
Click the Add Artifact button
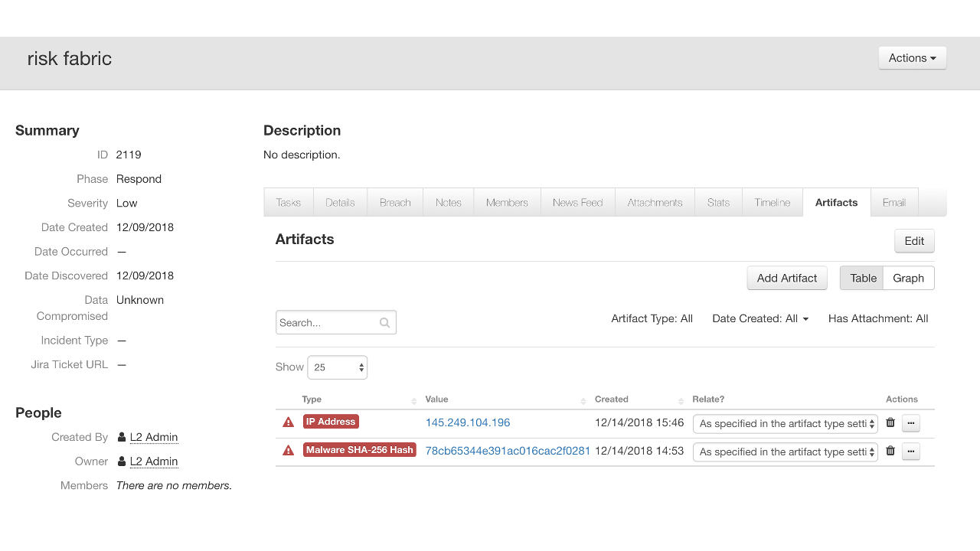pos(786,278)
